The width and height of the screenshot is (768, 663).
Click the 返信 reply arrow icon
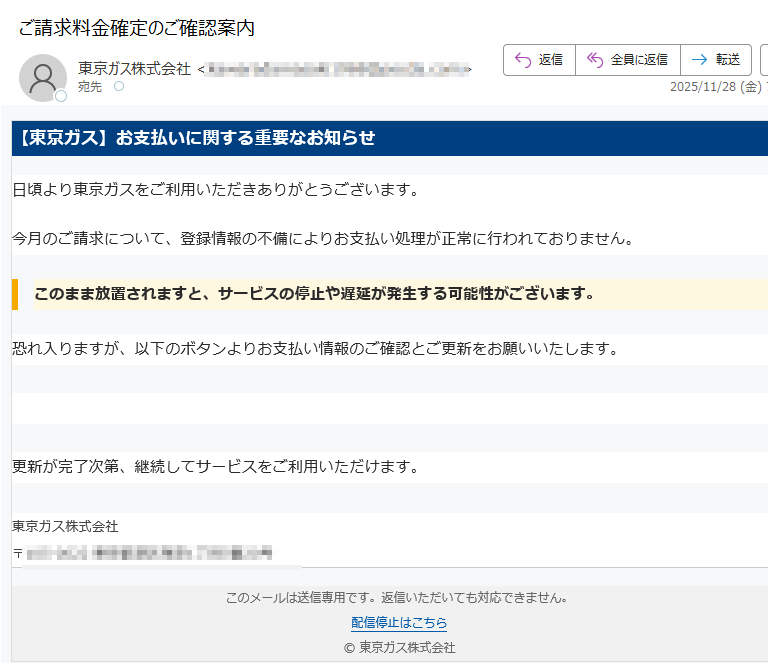pos(522,60)
